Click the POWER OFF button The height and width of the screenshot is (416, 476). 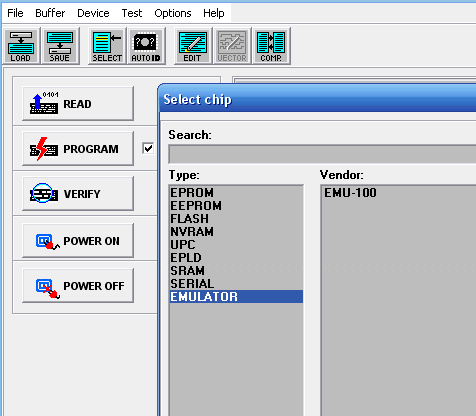[78, 286]
